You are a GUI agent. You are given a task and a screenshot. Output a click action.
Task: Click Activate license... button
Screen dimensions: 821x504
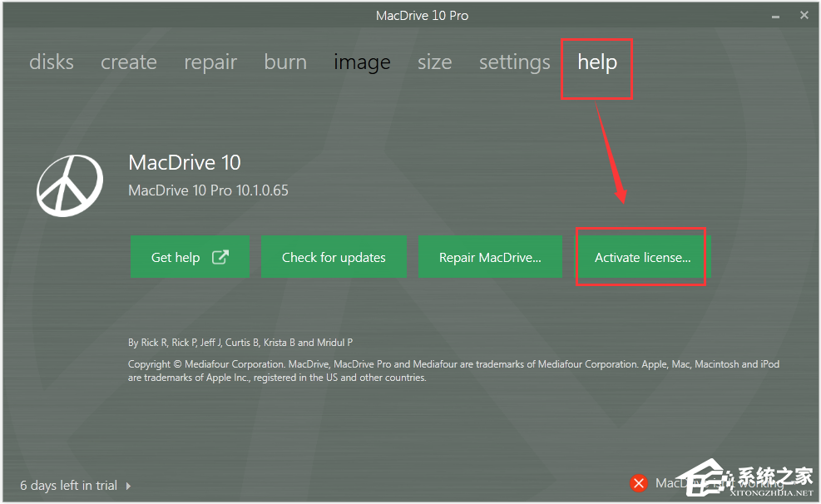point(642,257)
